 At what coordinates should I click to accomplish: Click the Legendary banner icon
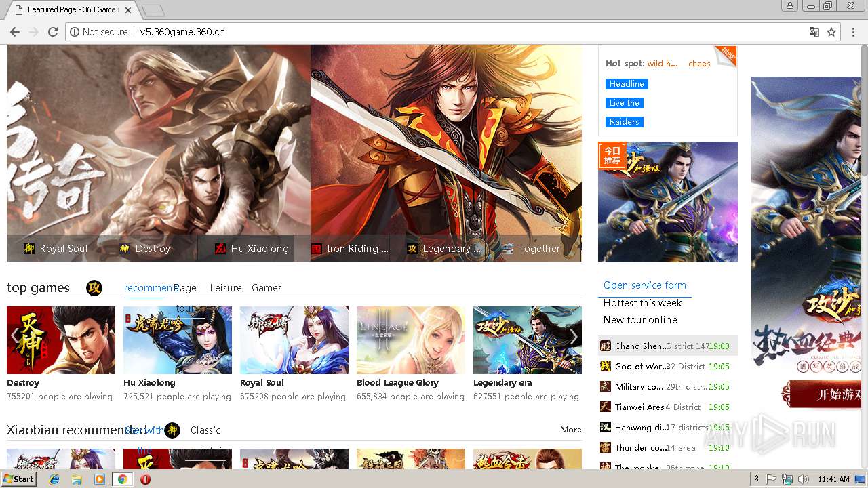click(x=412, y=249)
